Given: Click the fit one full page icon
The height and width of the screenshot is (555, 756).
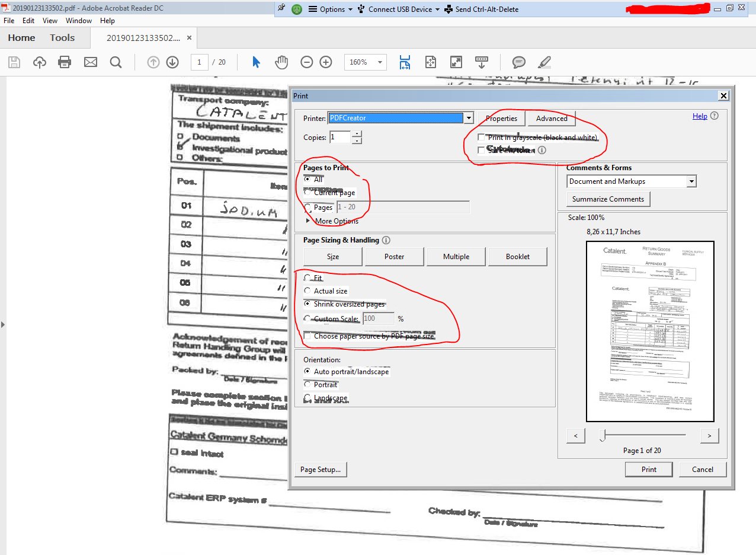Looking at the screenshot, I should click(431, 62).
